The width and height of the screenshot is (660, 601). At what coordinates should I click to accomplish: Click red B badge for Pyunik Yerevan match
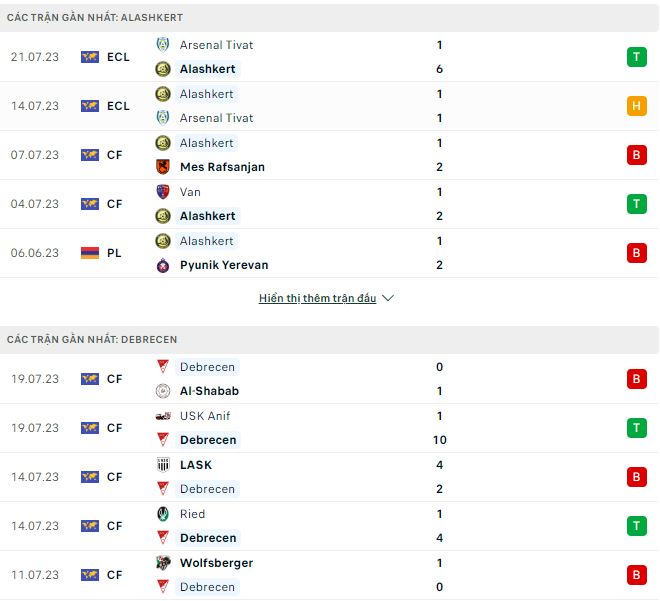tap(637, 253)
